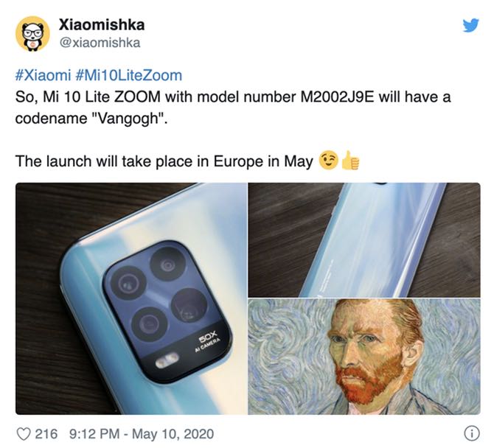This screenshot has height=448, width=494.
Task: Click the M2002J9E model number text
Action: (337, 97)
